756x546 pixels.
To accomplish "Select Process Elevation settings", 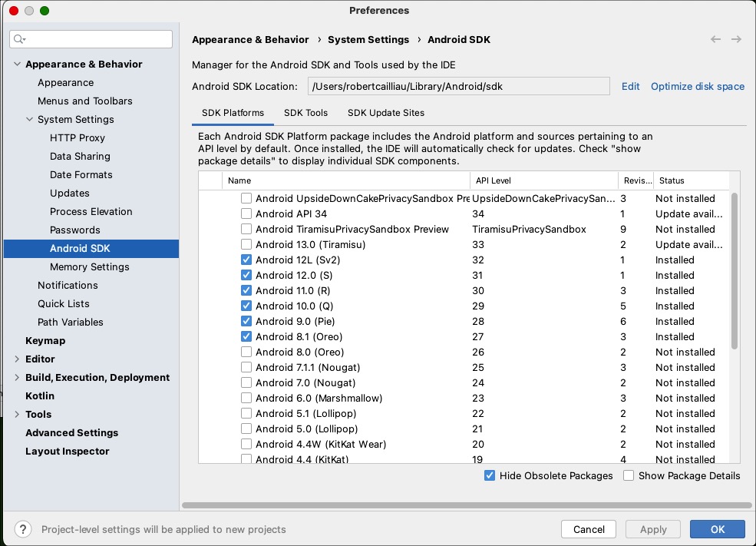I will click(x=91, y=211).
